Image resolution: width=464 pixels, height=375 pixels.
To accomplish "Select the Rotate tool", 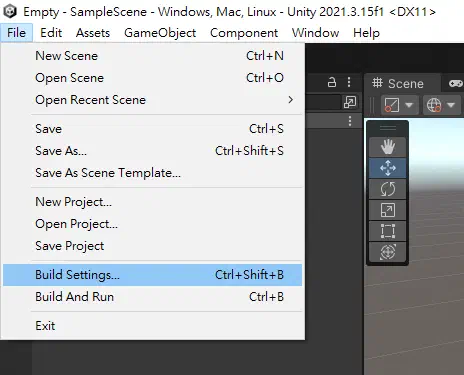I will 387,189.
